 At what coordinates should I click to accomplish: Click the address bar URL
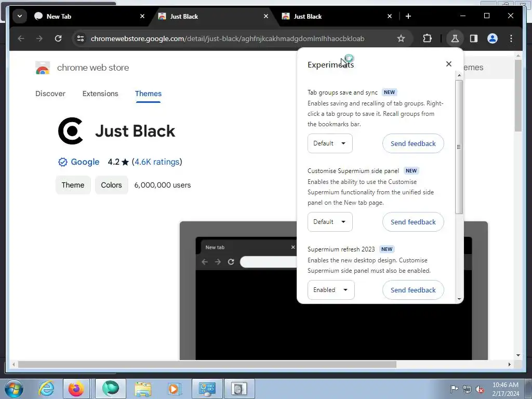(x=228, y=38)
